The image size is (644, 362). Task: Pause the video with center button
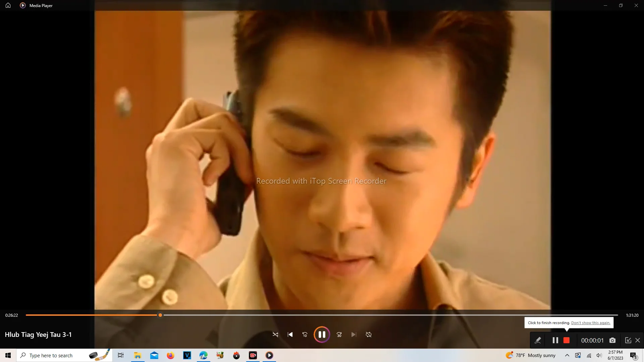322,335
